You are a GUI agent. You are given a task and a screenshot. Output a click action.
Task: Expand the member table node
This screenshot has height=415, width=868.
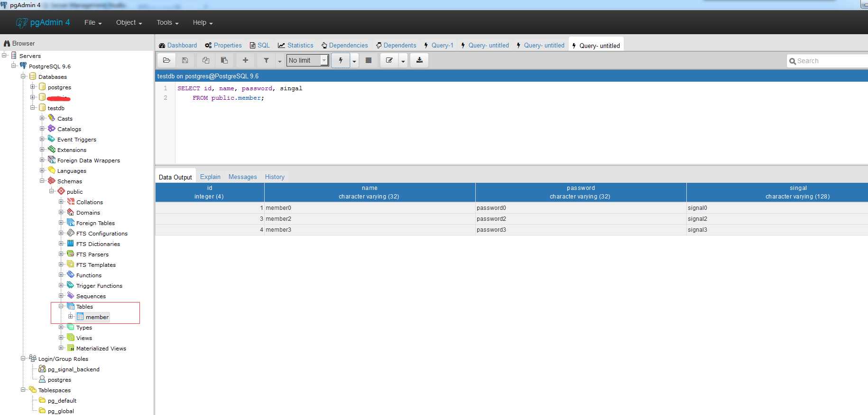click(x=71, y=316)
